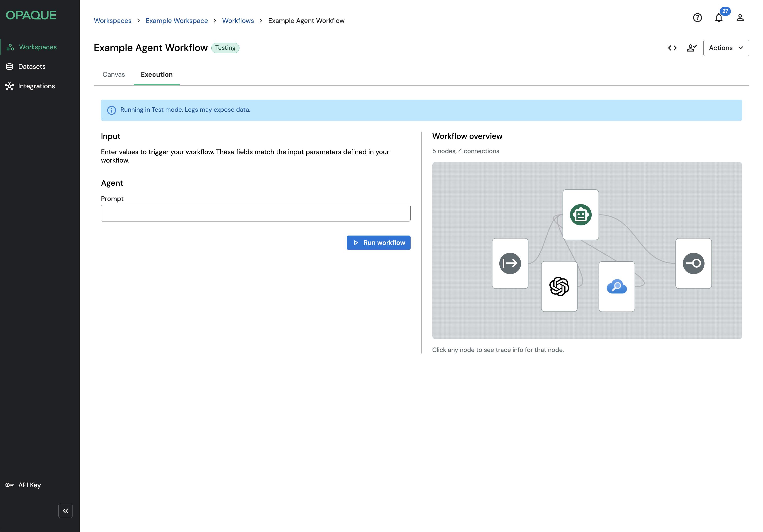Collapse the sidebar with double chevron
The height and width of the screenshot is (532, 763).
[x=65, y=510]
